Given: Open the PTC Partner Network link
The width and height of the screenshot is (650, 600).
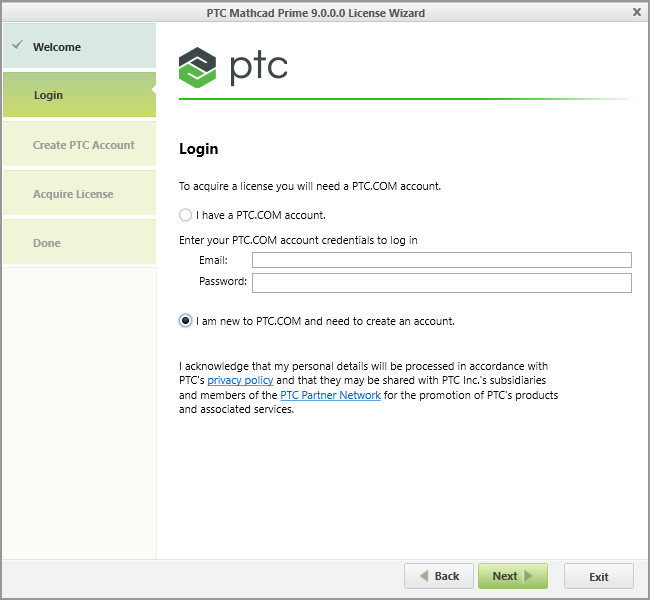Looking at the screenshot, I should pos(330,395).
